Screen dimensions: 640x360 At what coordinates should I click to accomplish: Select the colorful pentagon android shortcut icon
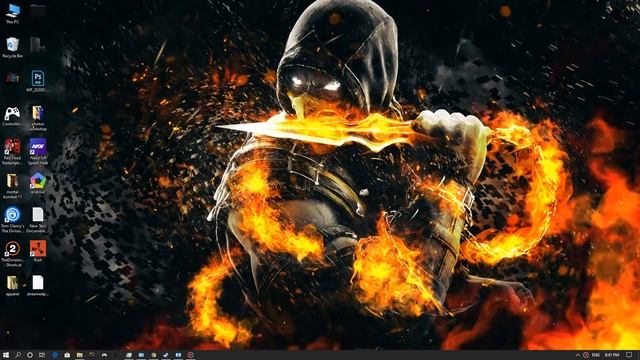(x=38, y=183)
